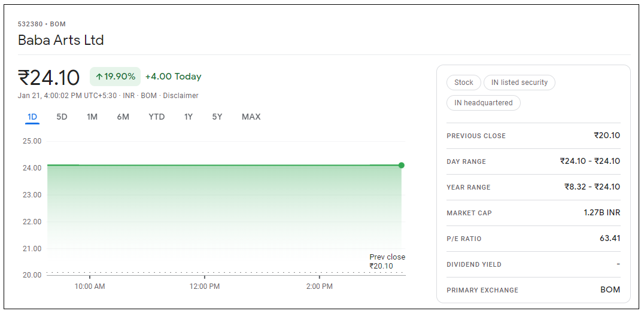Click the ₹20.10 previous close value

pyautogui.click(x=607, y=135)
